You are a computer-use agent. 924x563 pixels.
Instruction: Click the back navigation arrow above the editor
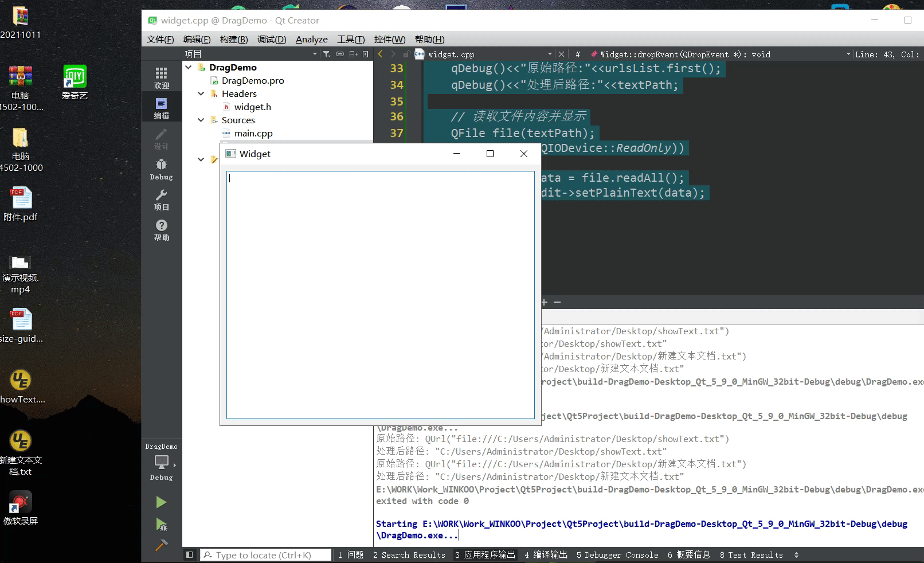pos(380,53)
